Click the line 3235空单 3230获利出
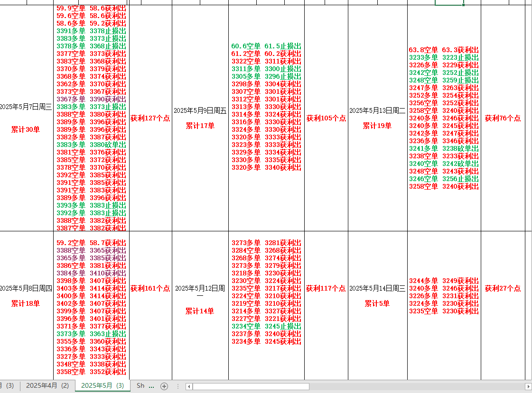532x393 pixels. (x=444, y=311)
